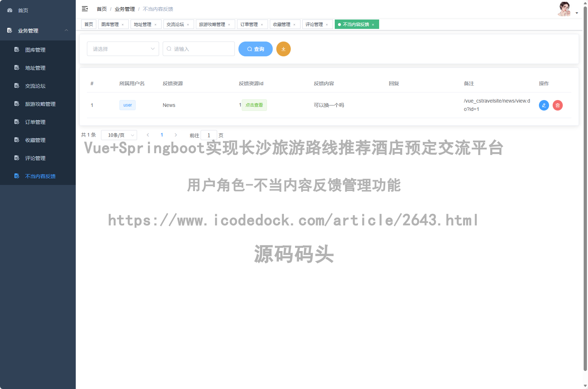The height and width of the screenshot is (389, 588).
Task: Open 订单管理 from the sidebar
Action: [x=35, y=122]
